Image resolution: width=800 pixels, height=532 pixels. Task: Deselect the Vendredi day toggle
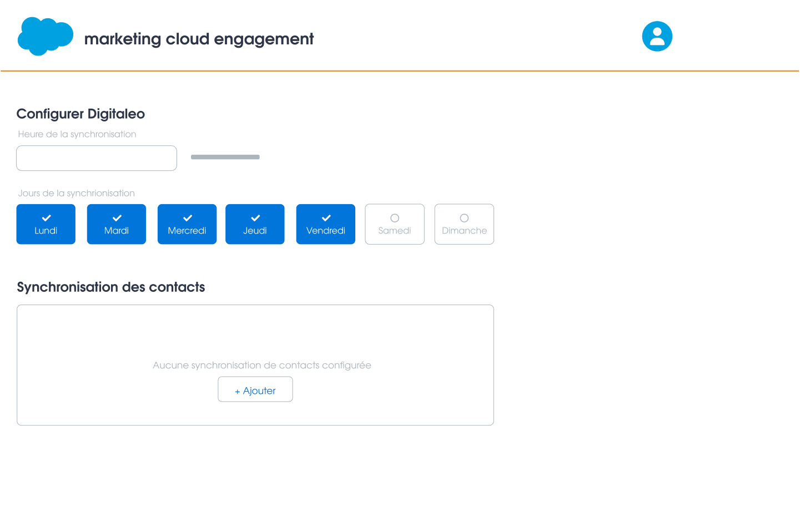(x=325, y=224)
